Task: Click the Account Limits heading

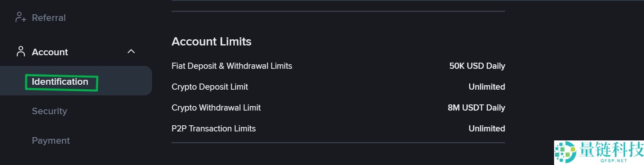Action: tap(211, 41)
